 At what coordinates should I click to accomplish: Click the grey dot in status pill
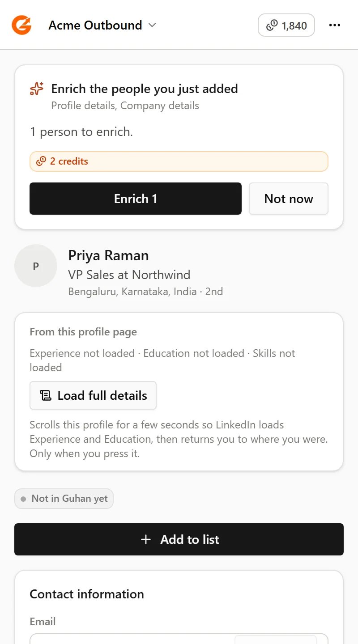(23, 499)
